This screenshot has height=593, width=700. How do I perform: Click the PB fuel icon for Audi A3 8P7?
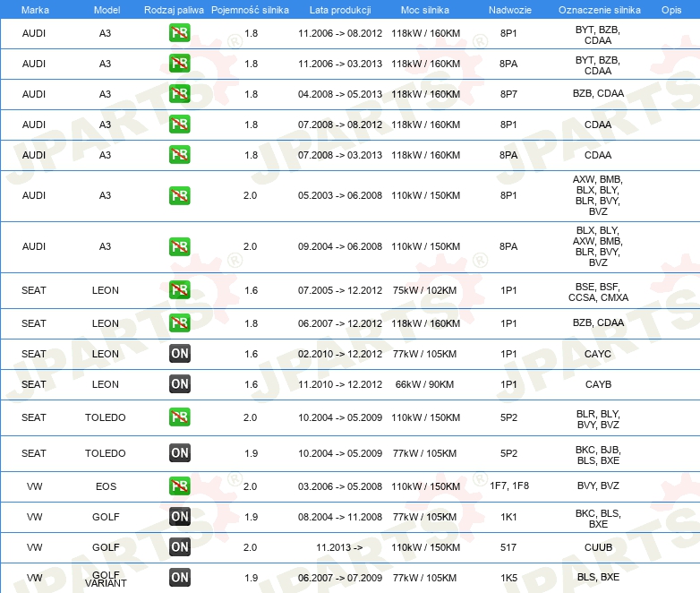[179, 94]
